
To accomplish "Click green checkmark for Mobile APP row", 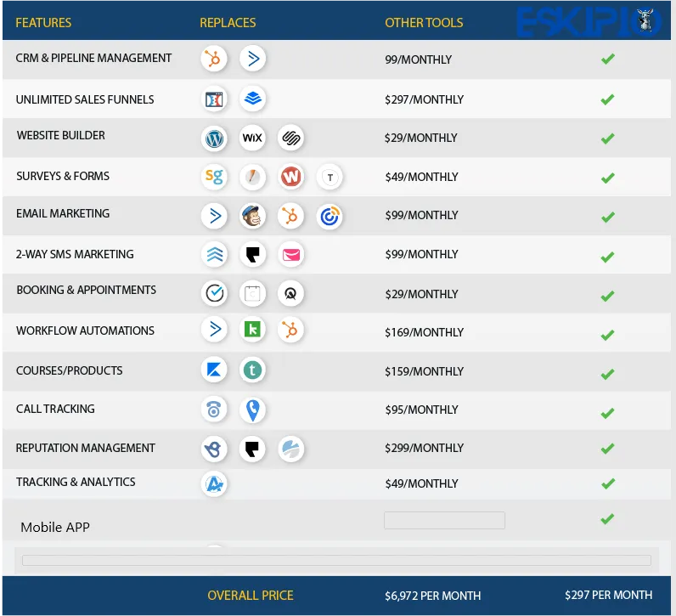I will click(607, 518).
